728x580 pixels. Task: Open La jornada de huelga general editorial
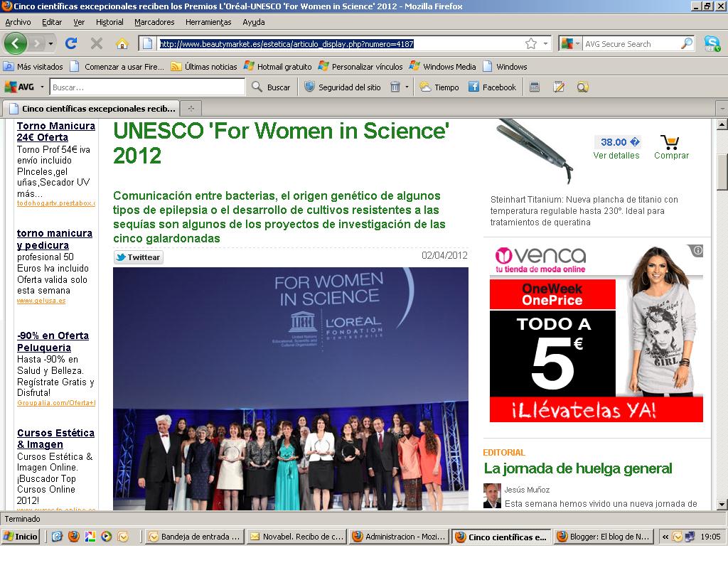click(578, 468)
